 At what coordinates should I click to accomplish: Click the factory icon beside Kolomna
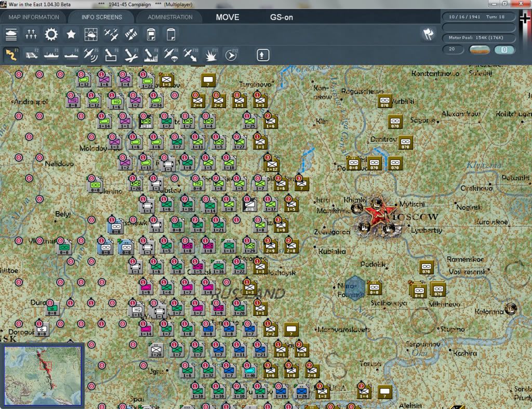(510, 308)
